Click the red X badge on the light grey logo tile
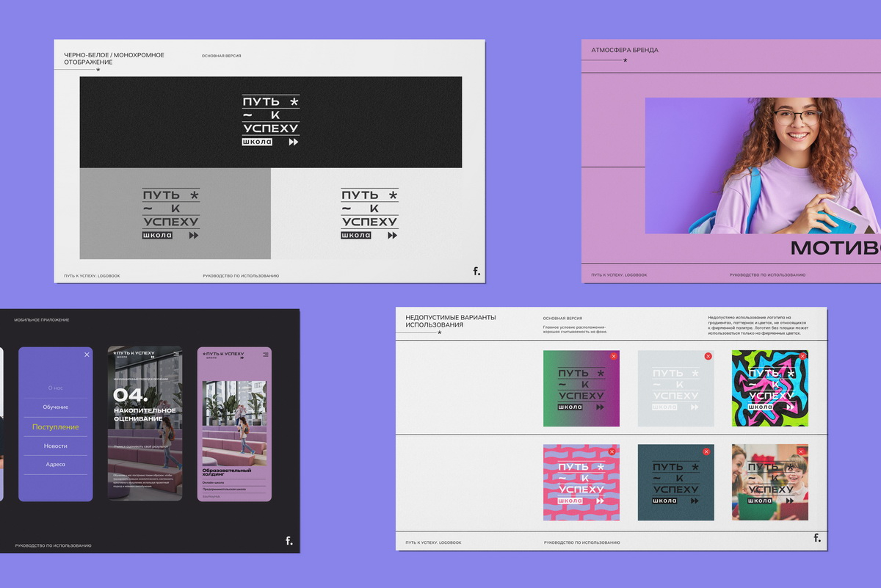 point(708,356)
